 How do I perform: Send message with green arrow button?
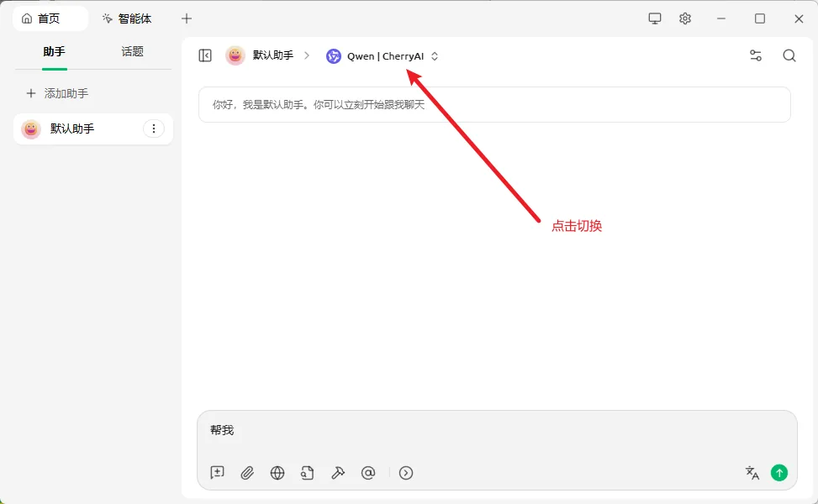tap(779, 473)
